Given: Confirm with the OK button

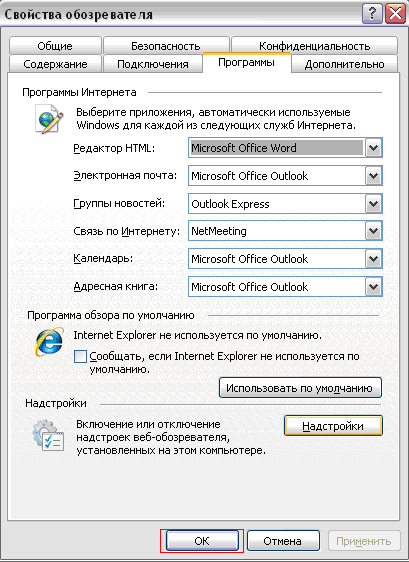Looking at the screenshot, I should point(202,541).
